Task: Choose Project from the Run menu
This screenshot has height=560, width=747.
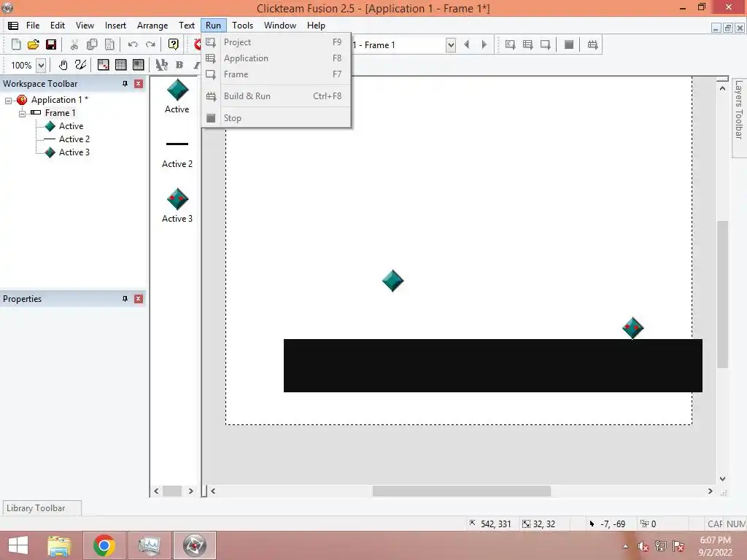Action: [x=276, y=42]
